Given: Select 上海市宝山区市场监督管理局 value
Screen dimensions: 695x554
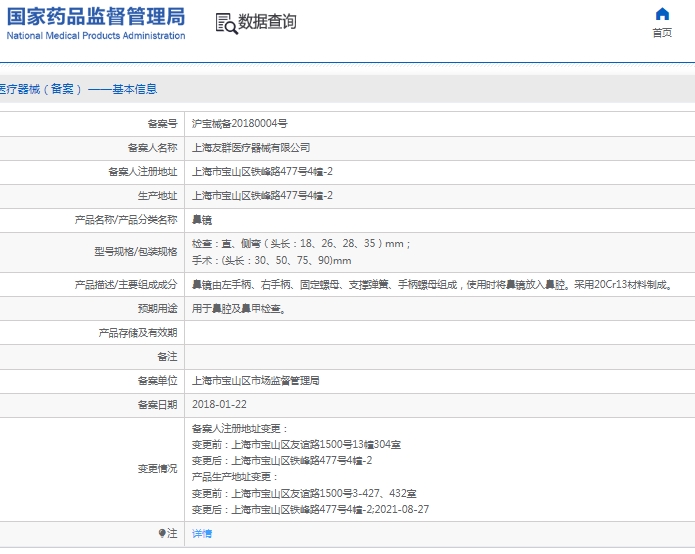Looking at the screenshot, I should pyautogui.click(x=255, y=381).
